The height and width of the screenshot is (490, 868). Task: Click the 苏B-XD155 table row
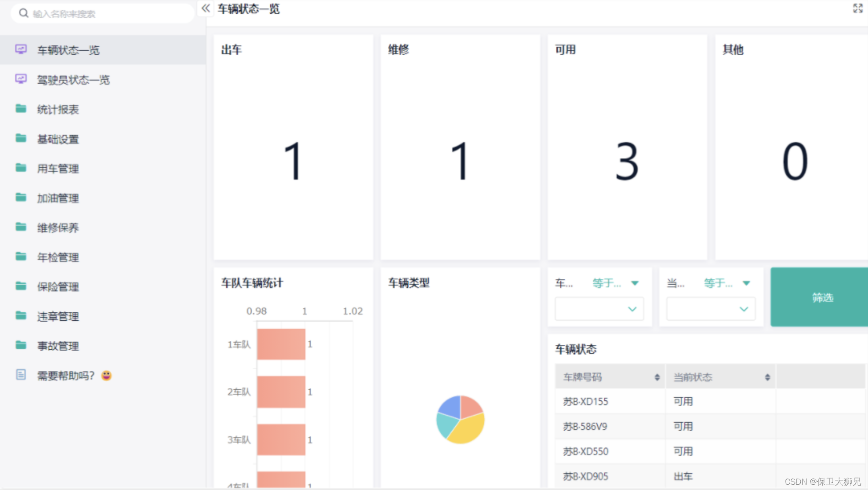click(x=585, y=402)
